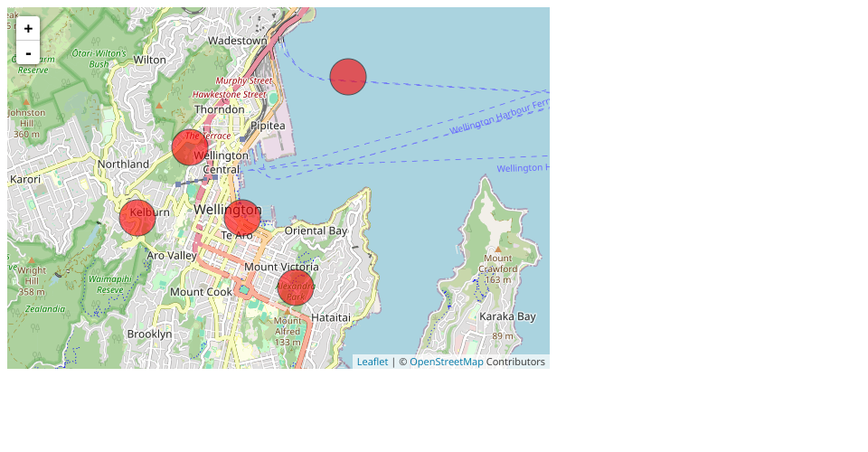Click the Pipitea label near the port
Screen dimensions: 868x452
coord(268,126)
